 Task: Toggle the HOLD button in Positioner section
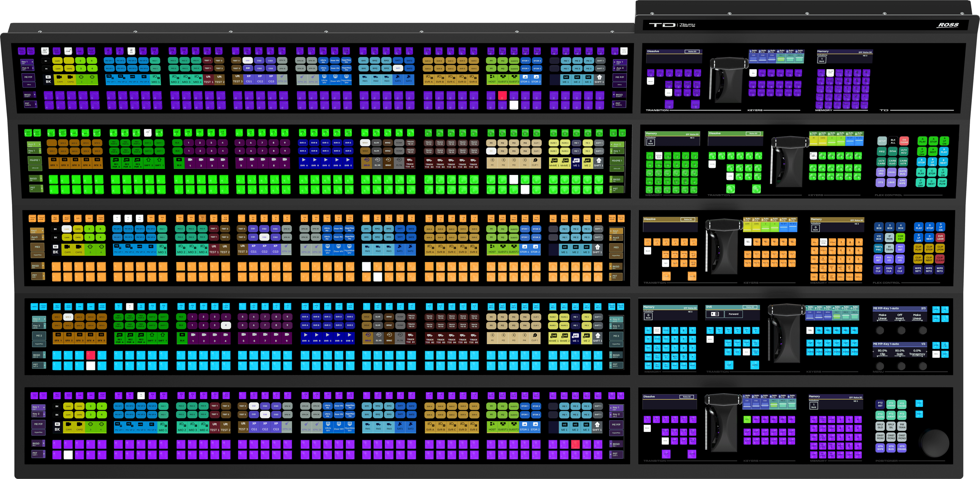(919, 403)
